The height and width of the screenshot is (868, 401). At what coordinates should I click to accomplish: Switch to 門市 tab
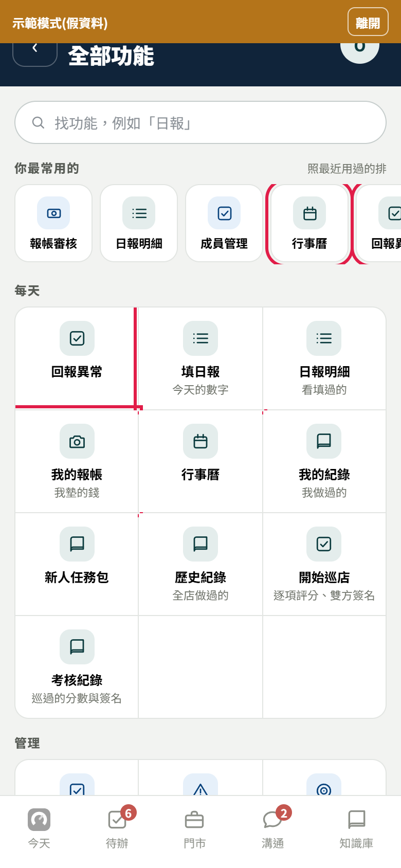(x=194, y=828)
